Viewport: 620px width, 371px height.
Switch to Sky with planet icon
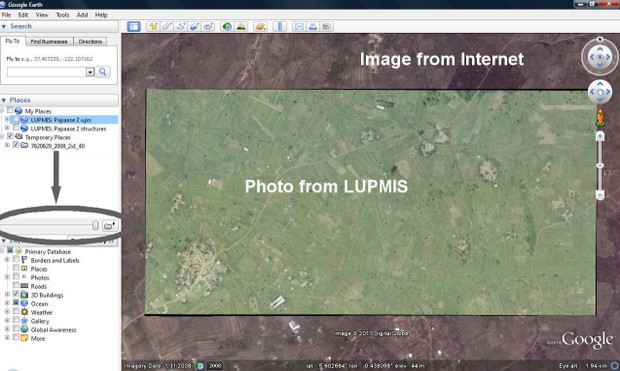(261, 26)
